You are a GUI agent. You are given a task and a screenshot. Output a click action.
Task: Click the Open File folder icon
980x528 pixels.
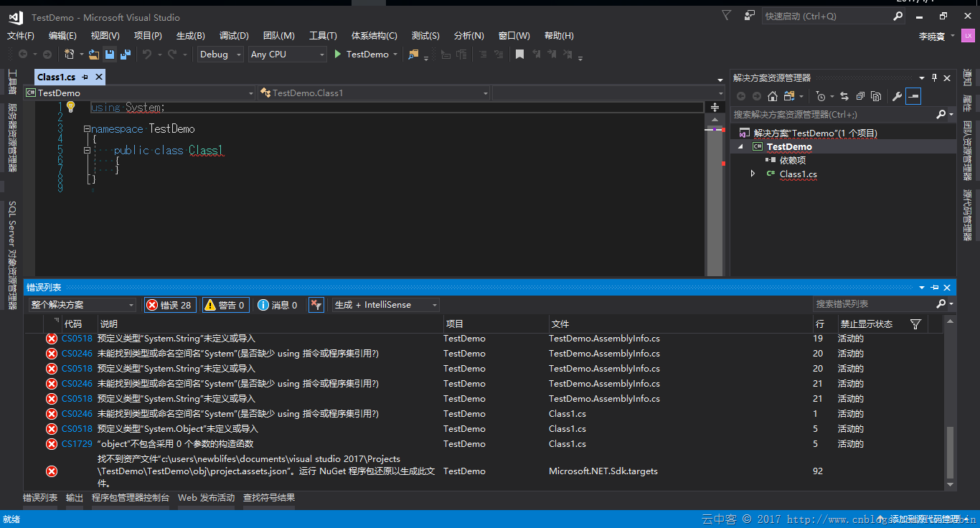coord(93,55)
